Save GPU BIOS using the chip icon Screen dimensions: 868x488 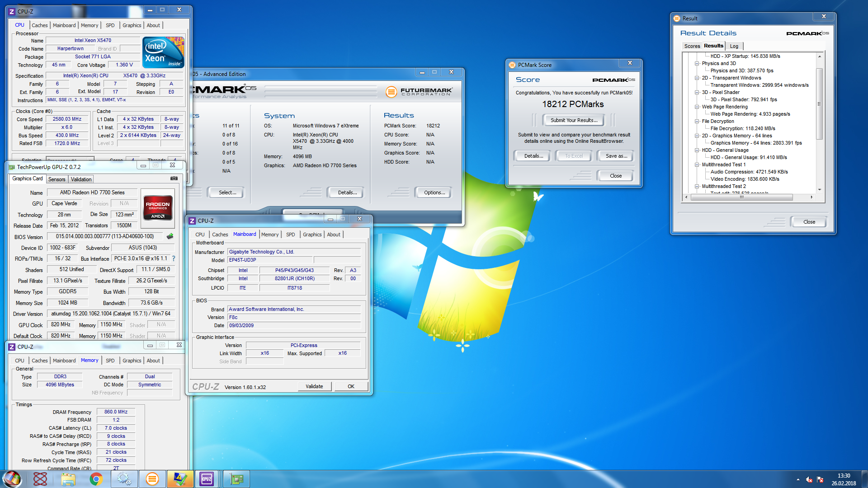tap(170, 236)
